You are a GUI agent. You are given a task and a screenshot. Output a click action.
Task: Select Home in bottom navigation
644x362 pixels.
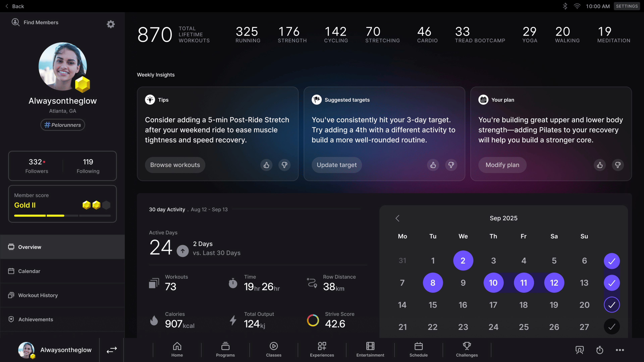(177, 349)
